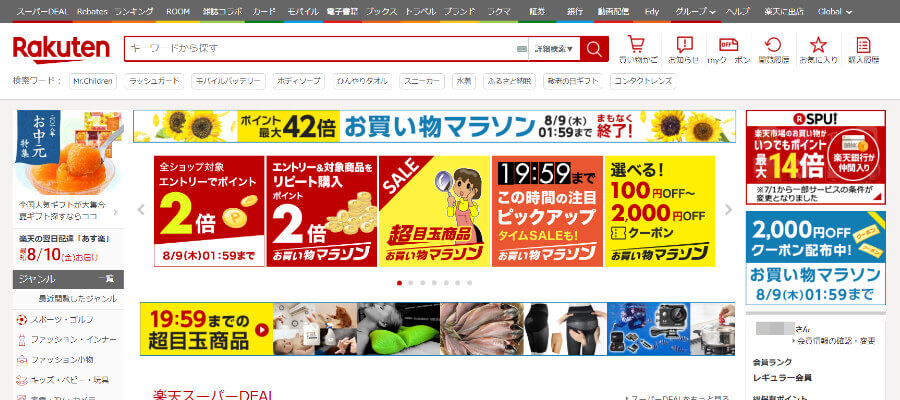
Task: Open モバイル in top navigation
Action: 303,11
